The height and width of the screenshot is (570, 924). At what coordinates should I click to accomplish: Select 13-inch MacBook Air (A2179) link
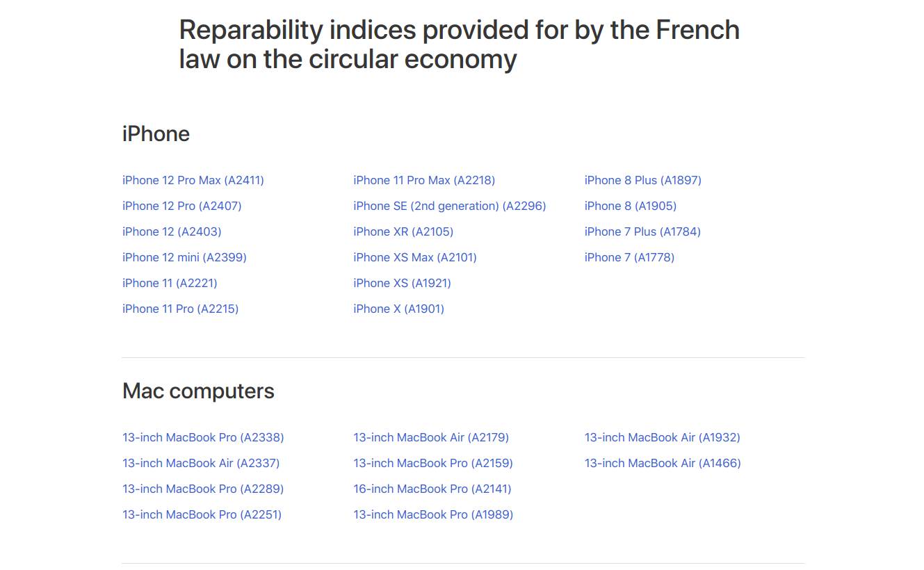click(431, 437)
